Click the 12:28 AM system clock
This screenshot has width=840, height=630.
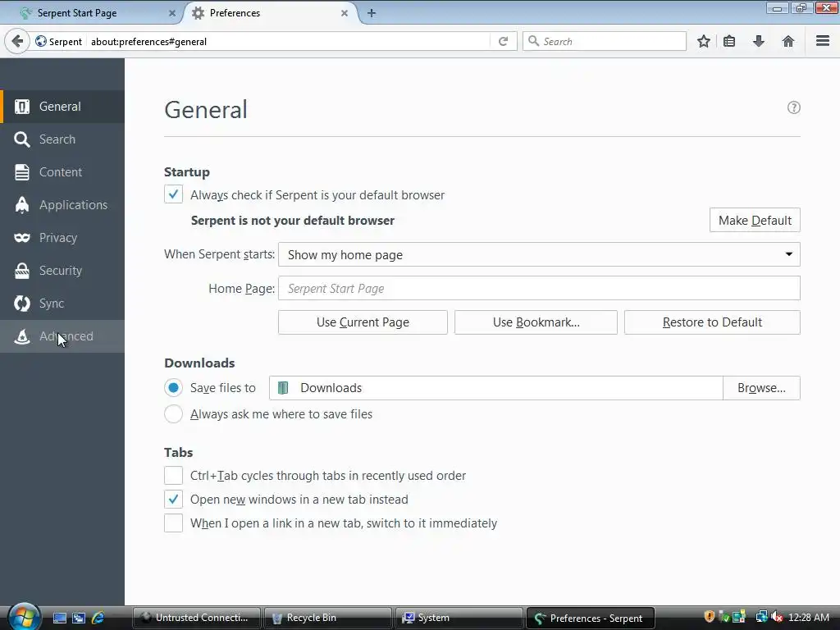pyautogui.click(x=808, y=617)
